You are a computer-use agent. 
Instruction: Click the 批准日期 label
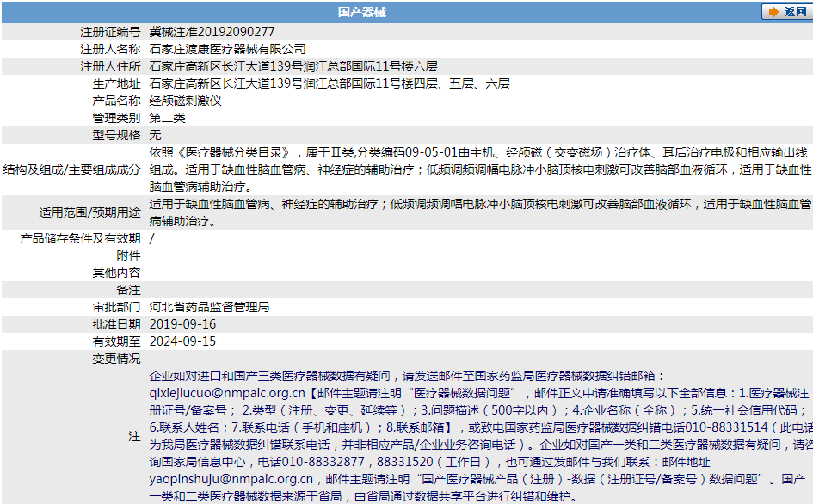[x=116, y=324]
